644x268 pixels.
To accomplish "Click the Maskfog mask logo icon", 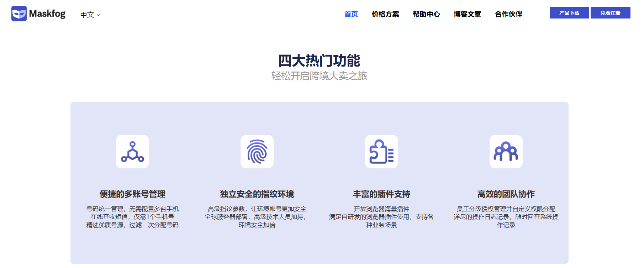I will tap(19, 14).
